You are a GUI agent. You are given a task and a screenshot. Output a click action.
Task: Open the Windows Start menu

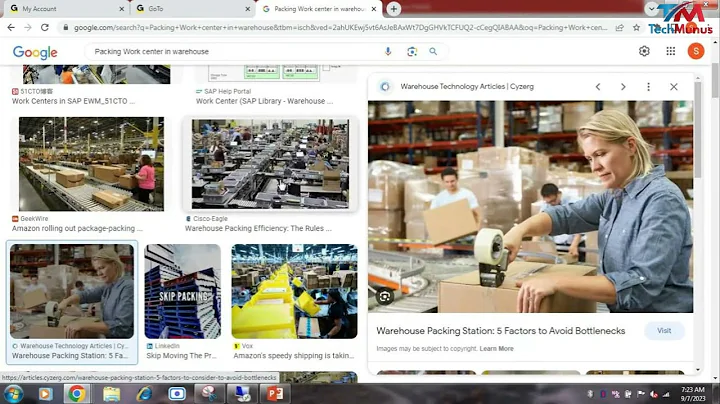[13, 394]
